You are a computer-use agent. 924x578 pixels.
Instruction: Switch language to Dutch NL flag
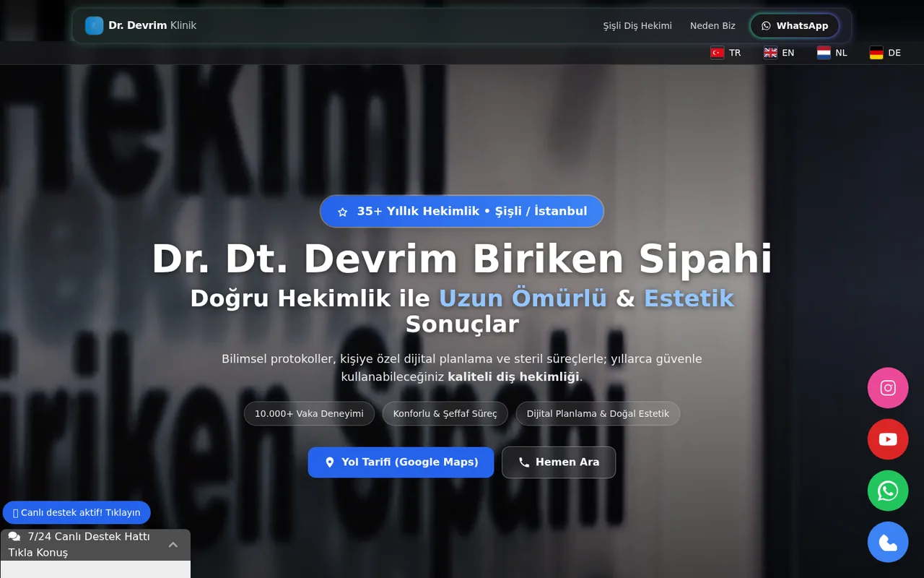click(832, 53)
